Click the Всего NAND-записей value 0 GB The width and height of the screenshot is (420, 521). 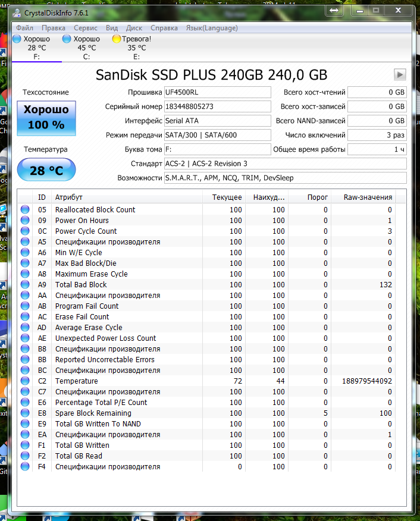coord(377,121)
